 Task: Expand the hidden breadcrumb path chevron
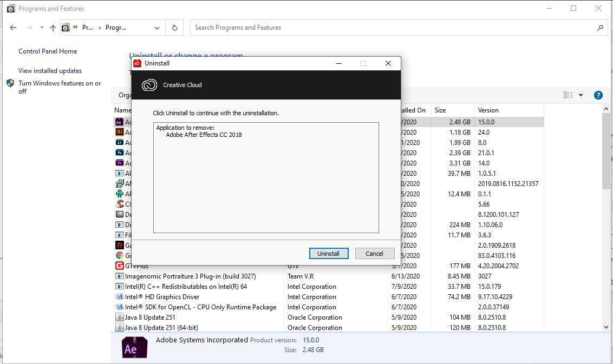tap(76, 28)
